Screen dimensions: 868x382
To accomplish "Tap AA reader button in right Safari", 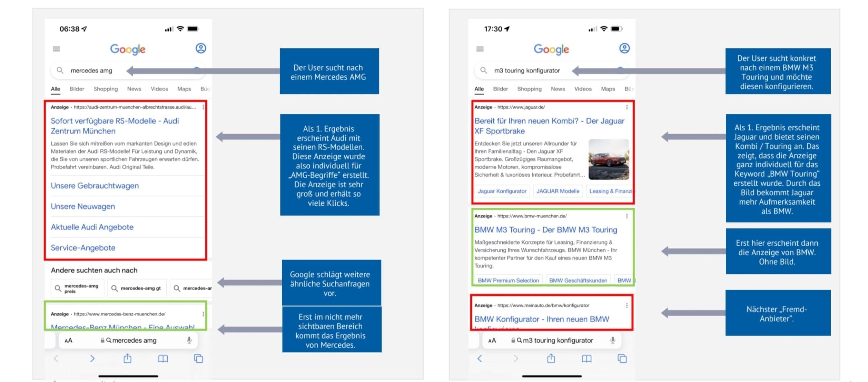I will [492, 341].
